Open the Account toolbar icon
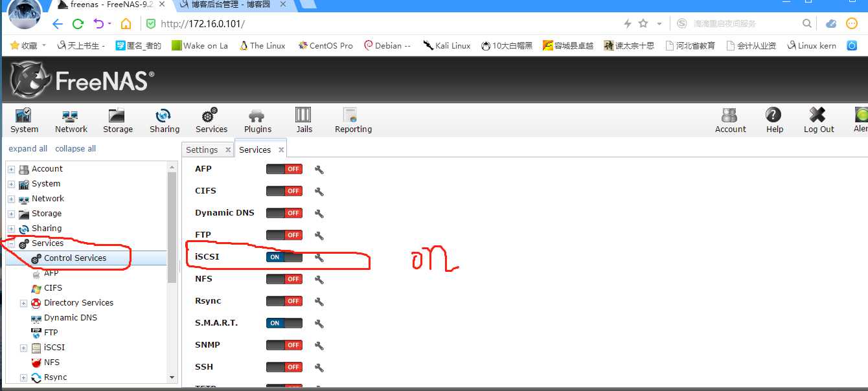 730,120
